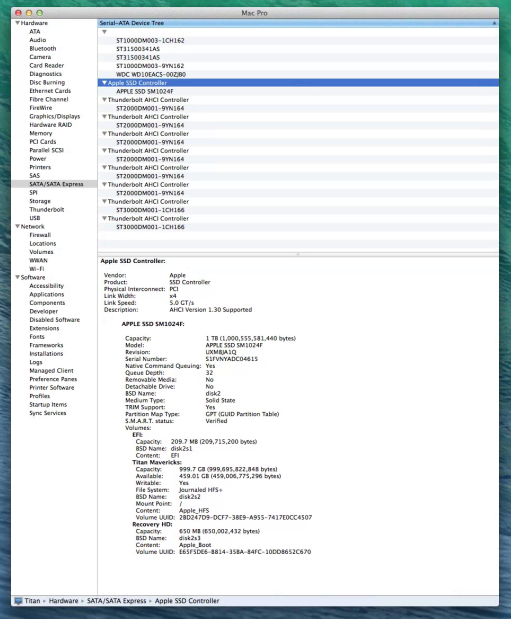Select SPI in the sidebar
The image size is (511, 619).
click(33, 193)
